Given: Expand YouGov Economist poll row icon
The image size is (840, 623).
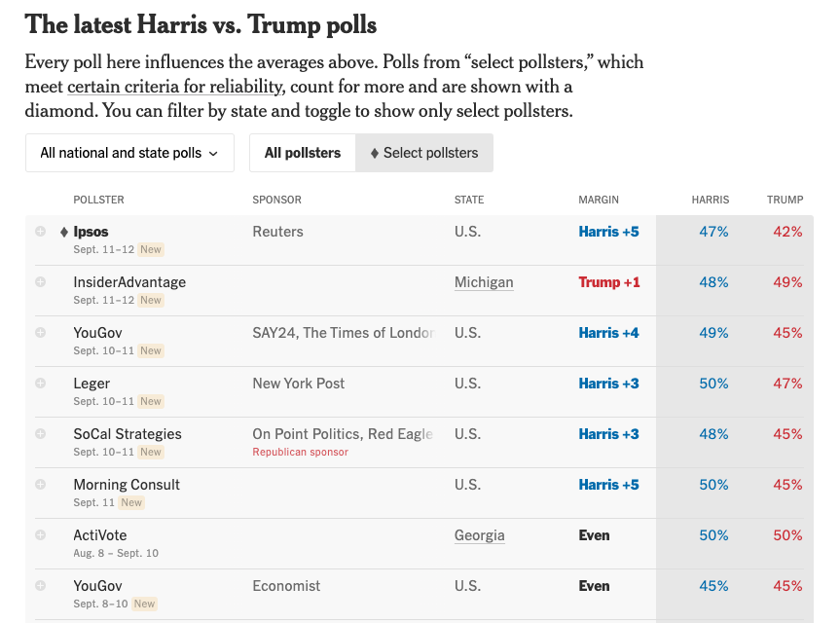Looking at the screenshot, I should (40, 586).
